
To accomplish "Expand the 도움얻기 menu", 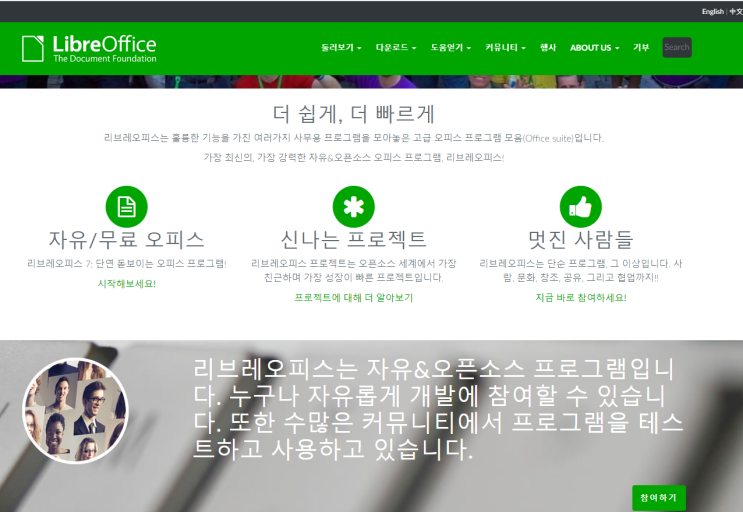I will coord(451,47).
